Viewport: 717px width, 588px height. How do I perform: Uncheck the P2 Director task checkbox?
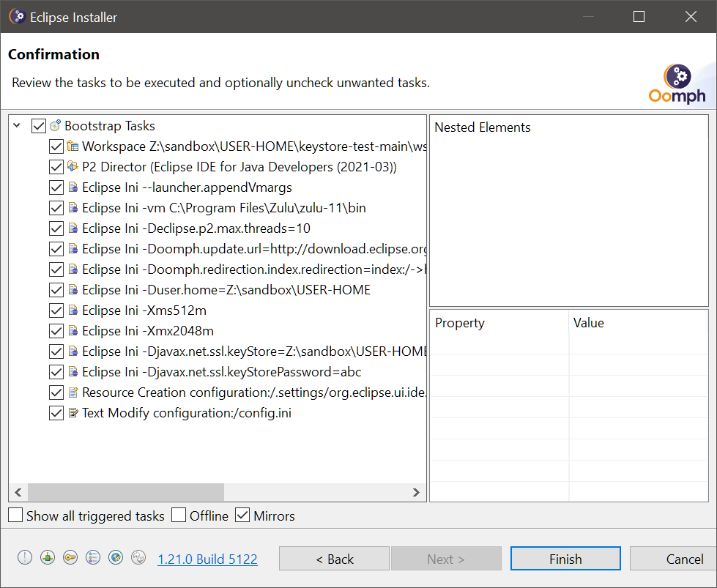(x=56, y=167)
